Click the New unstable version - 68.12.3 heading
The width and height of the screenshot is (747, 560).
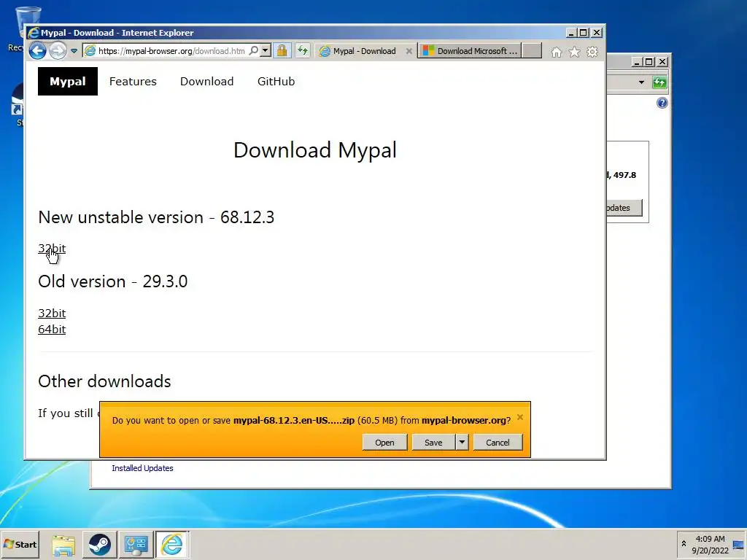click(156, 217)
